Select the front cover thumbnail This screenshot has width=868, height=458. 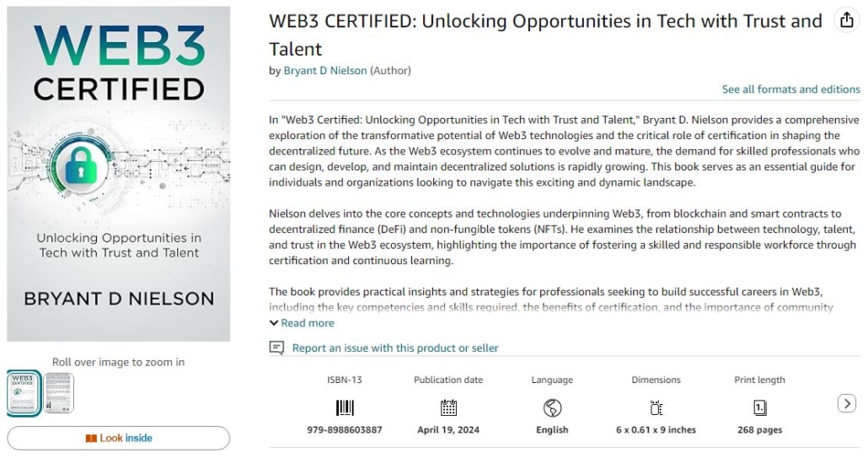pos(24,393)
